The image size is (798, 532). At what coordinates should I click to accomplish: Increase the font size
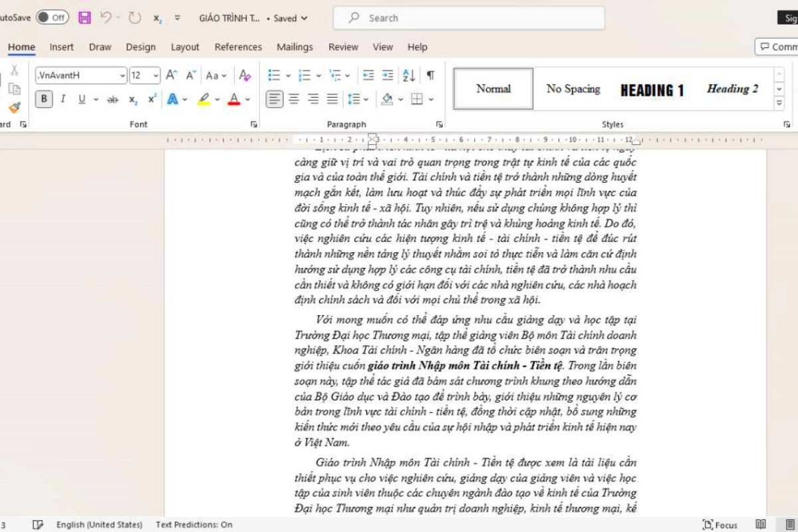pyautogui.click(x=172, y=75)
